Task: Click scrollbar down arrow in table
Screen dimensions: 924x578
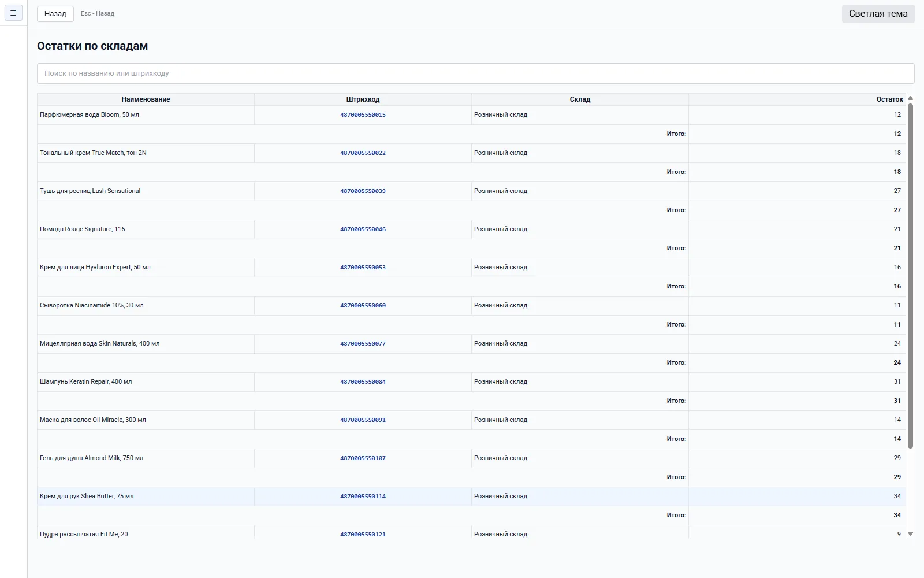Action: coord(910,534)
